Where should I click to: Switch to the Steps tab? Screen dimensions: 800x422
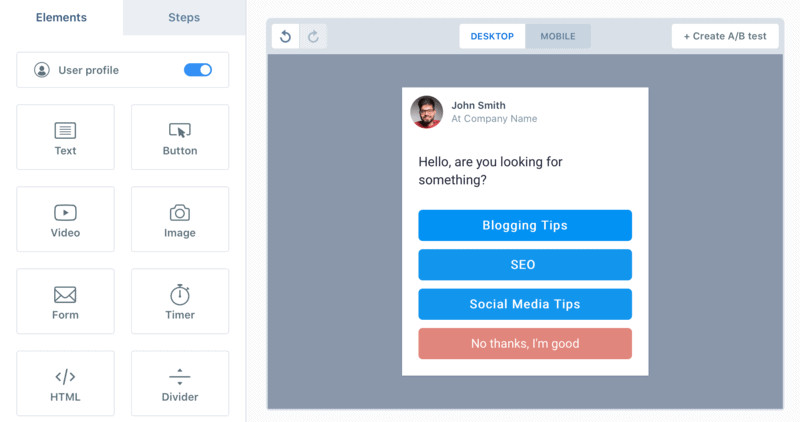click(184, 17)
